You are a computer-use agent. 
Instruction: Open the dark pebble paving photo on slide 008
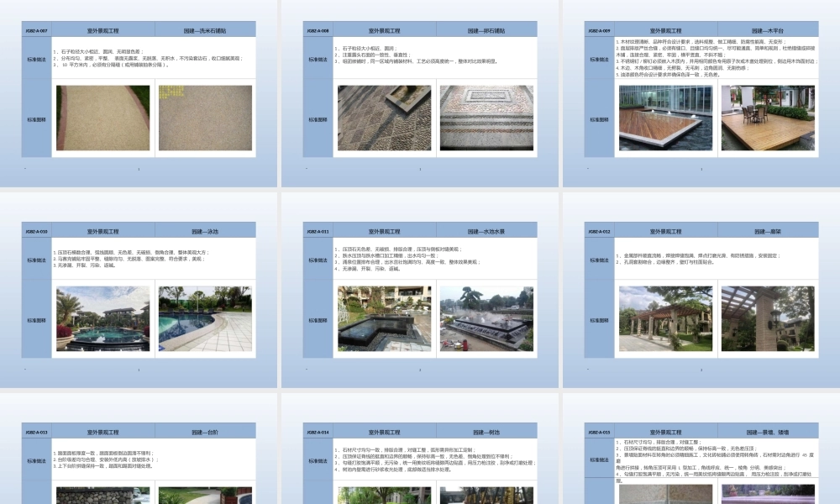click(384, 118)
